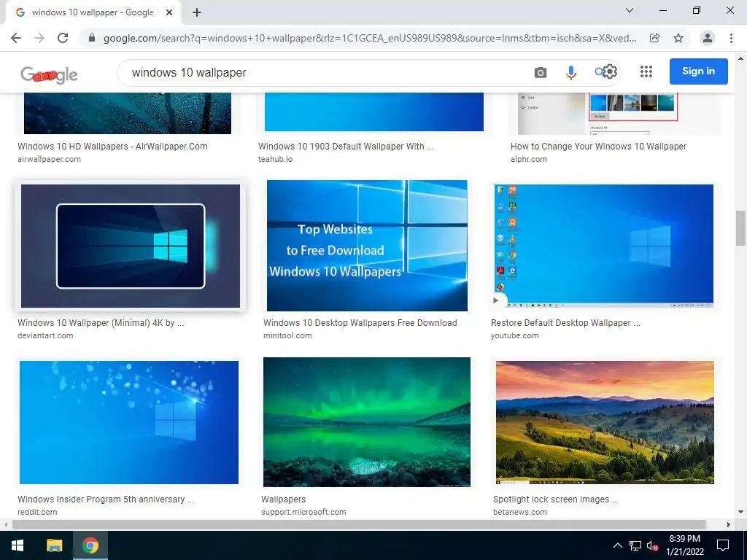Visit the youtube.com source
Viewport: 747px width, 560px height.
point(515,335)
